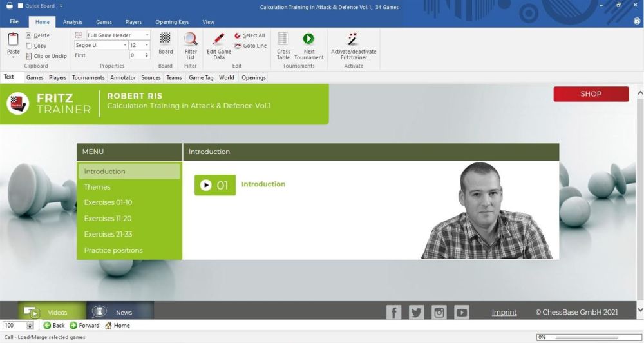Open the Sources database tab
This screenshot has height=343, width=644.
click(x=151, y=77)
